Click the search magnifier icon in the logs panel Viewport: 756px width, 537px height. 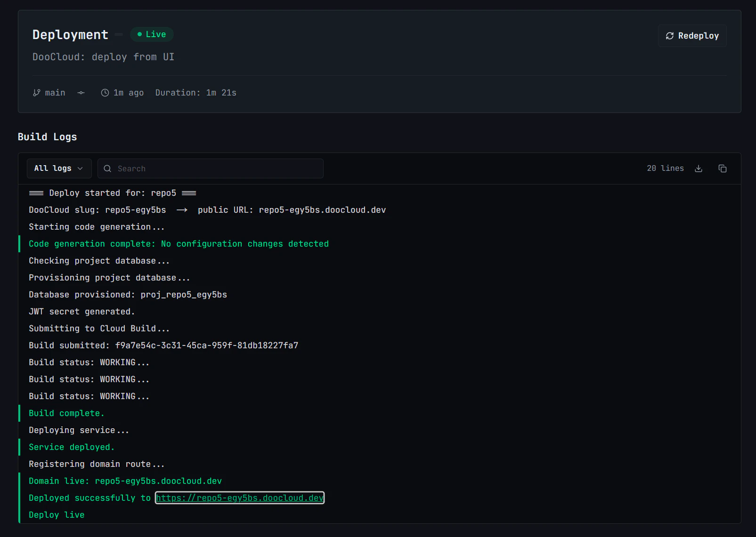point(107,168)
